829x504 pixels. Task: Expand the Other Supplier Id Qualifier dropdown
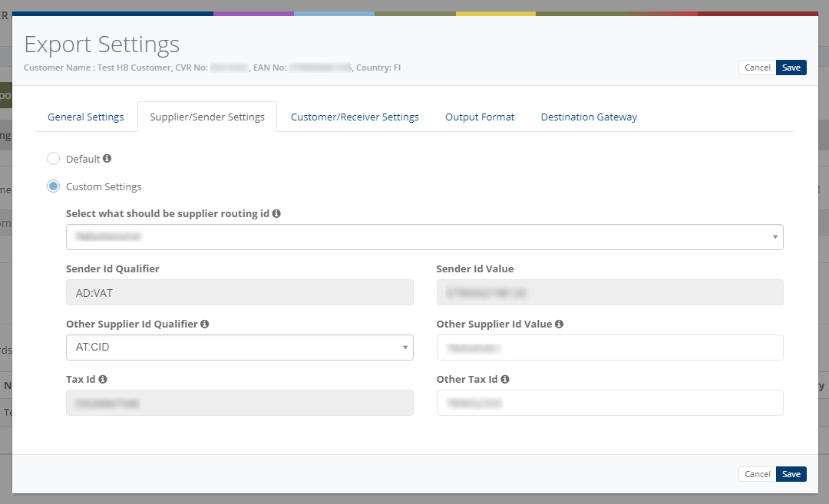pyautogui.click(x=239, y=348)
